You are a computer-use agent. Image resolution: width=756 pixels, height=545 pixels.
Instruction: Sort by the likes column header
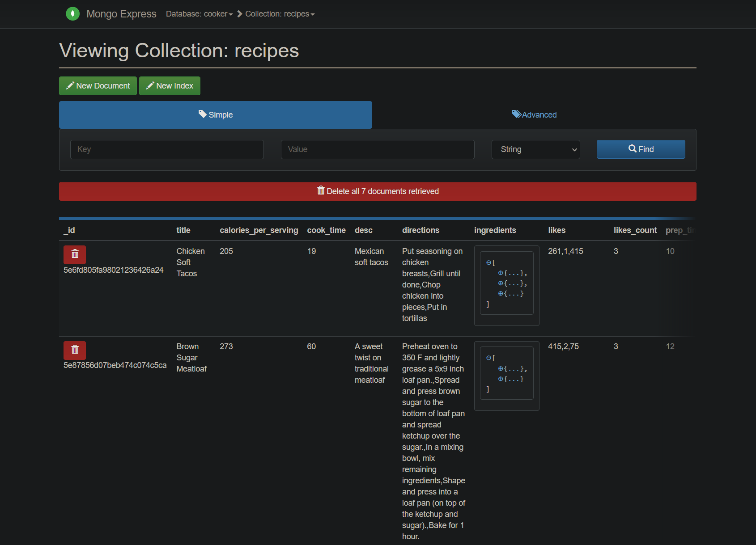click(556, 230)
